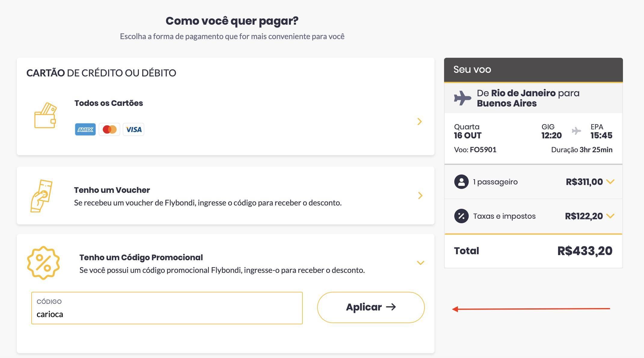
Task: Click the taxes percent circle icon
Action: pyautogui.click(x=462, y=216)
